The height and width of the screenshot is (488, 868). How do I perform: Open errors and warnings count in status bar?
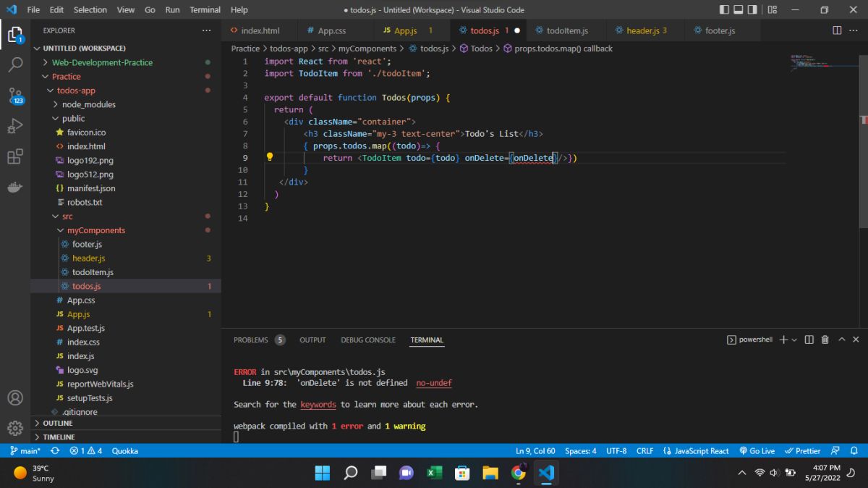pos(86,450)
